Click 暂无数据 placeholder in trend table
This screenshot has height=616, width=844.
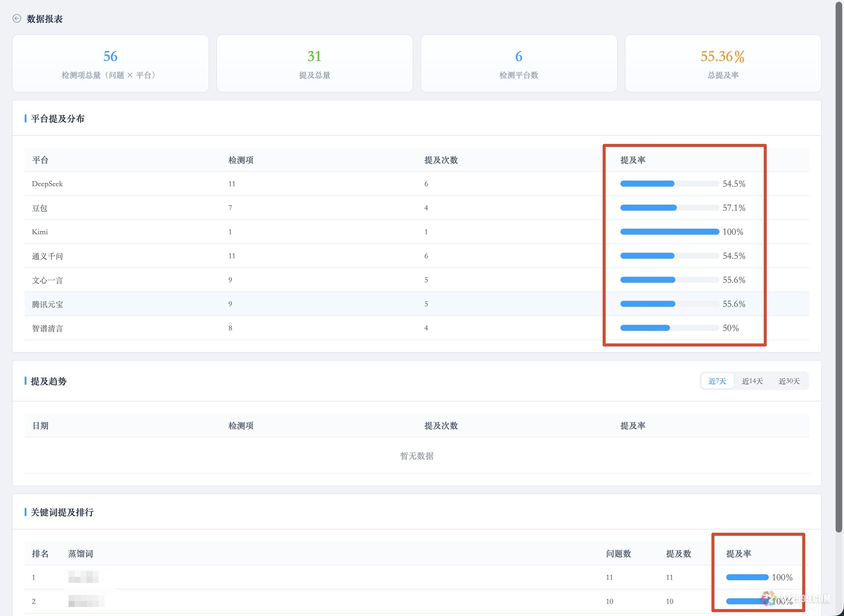pyautogui.click(x=417, y=456)
